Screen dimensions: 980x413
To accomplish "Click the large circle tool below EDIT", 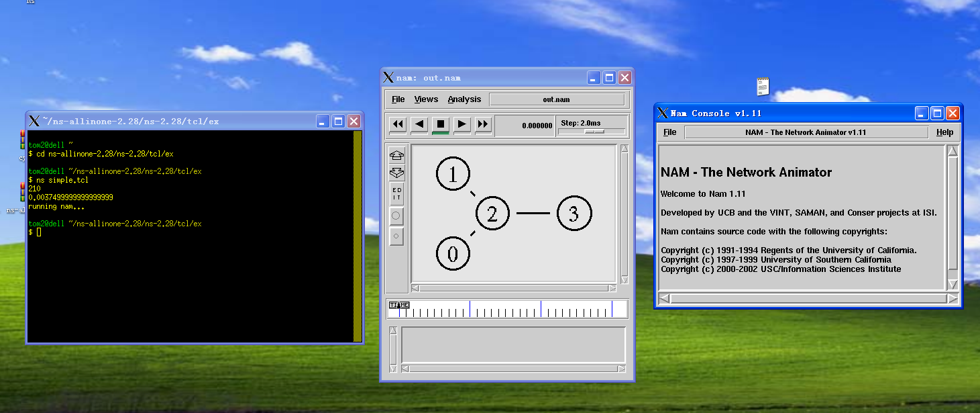I will [x=396, y=216].
